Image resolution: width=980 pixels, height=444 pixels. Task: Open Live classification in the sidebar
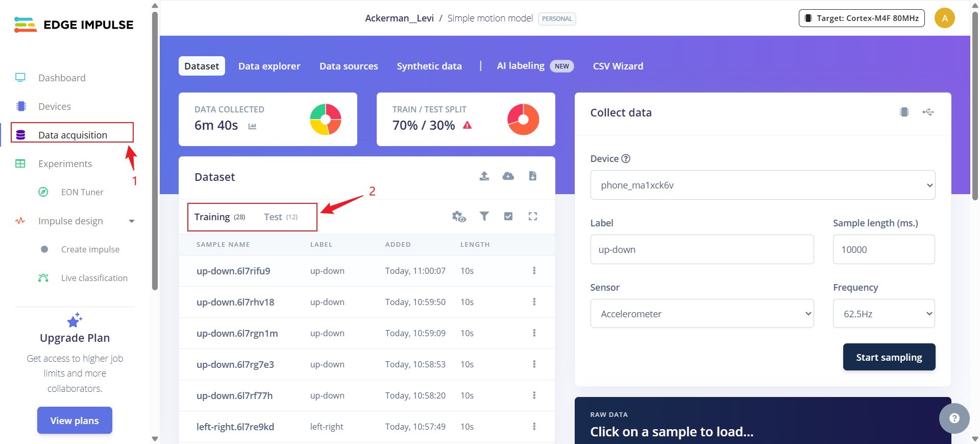point(94,278)
